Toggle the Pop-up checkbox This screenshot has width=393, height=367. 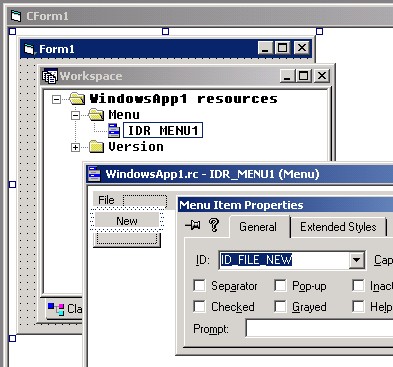(280, 286)
